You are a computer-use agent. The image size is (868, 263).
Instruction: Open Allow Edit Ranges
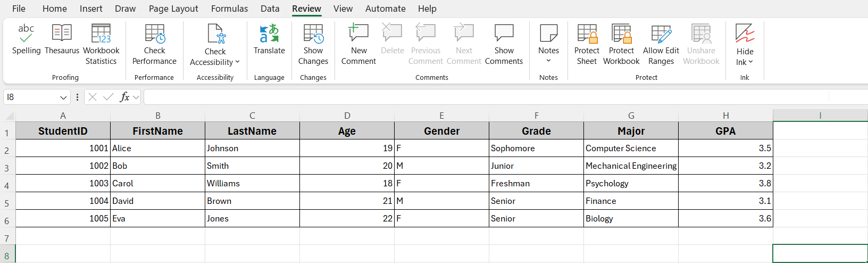click(x=661, y=45)
